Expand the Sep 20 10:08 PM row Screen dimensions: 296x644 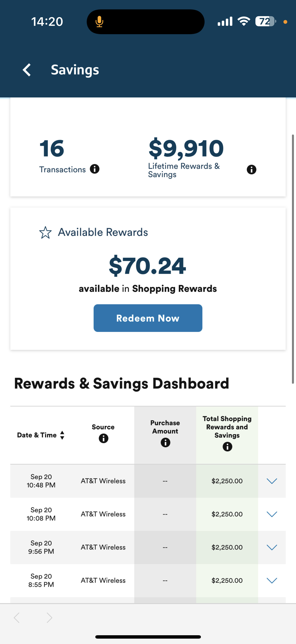click(x=272, y=514)
